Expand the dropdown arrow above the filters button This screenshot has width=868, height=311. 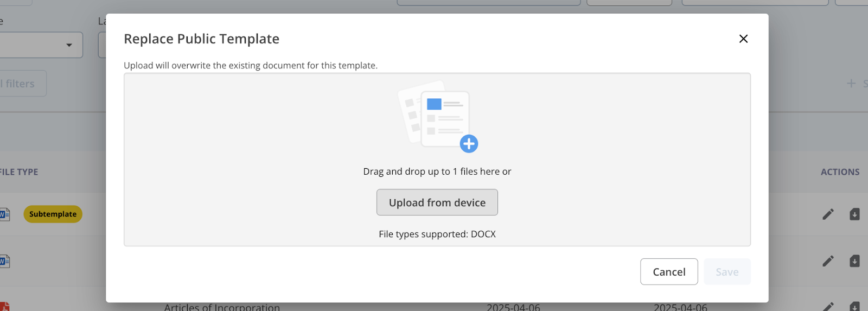click(69, 45)
